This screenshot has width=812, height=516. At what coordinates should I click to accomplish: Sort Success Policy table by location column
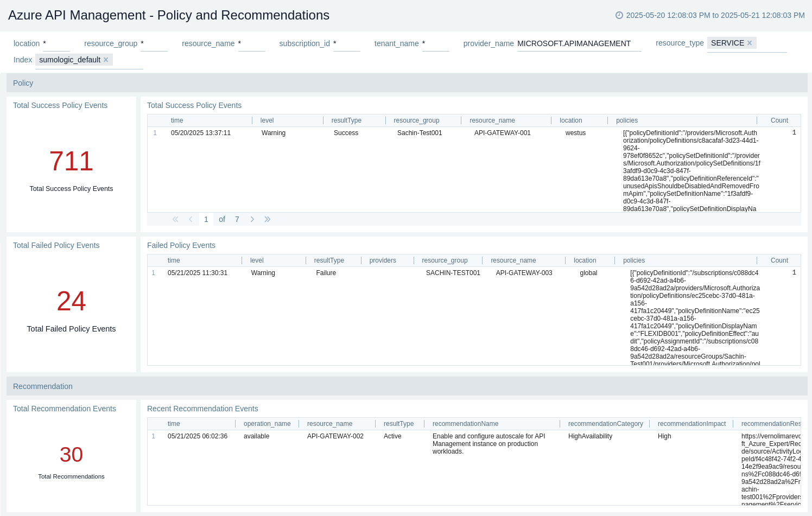pos(571,120)
